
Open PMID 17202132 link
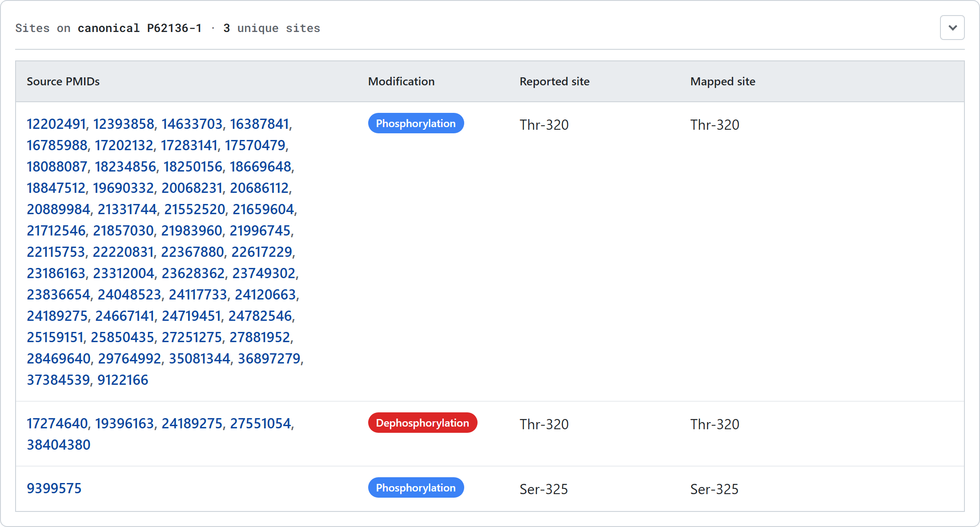[x=124, y=145]
